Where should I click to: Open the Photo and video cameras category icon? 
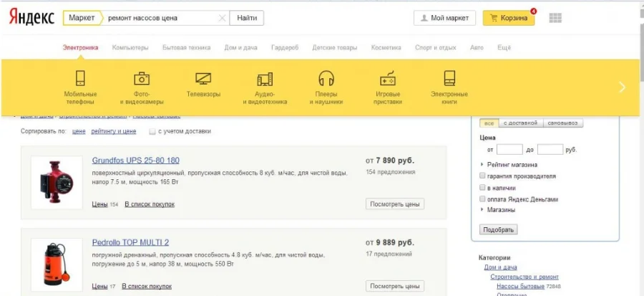[142, 78]
